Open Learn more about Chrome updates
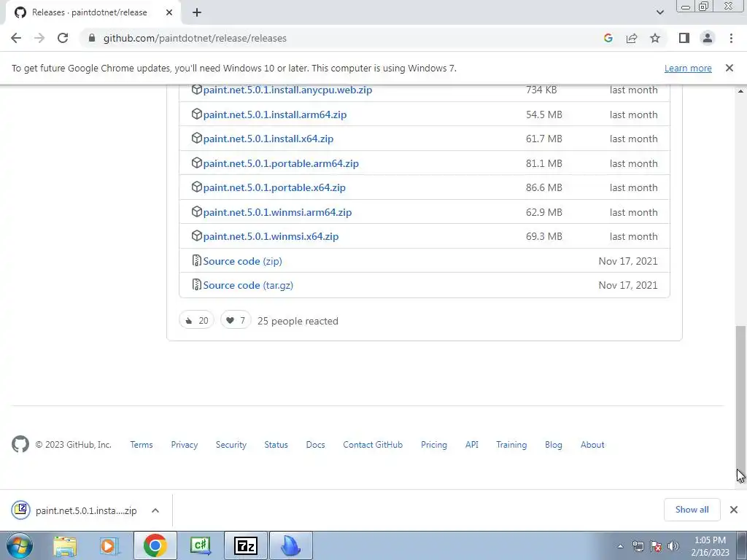The height and width of the screenshot is (560, 747). click(x=688, y=68)
